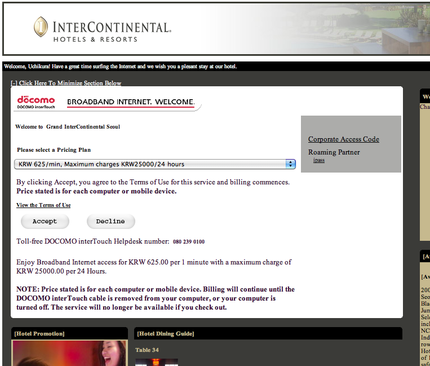Viewport: 430px width, 366px height.
Task: Click the Hotel Promotion image thumbnail
Action: [x=69, y=353]
